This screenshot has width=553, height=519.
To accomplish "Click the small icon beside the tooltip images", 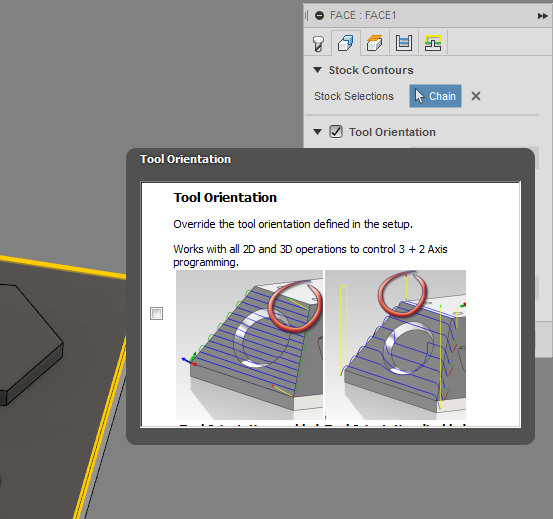I will coord(156,313).
